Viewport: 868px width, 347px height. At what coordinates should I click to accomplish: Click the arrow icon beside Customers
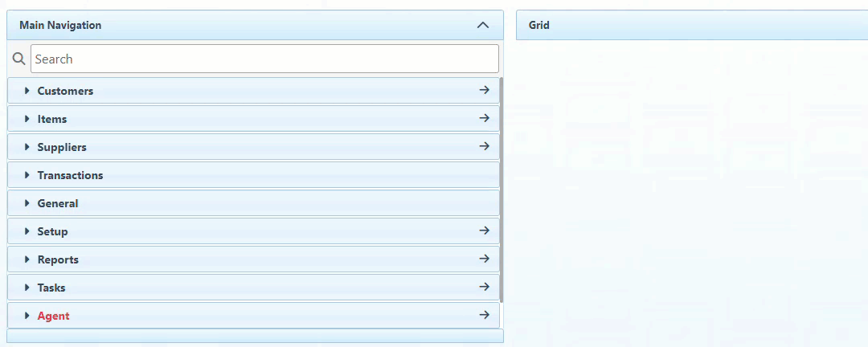(x=484, y=91)
